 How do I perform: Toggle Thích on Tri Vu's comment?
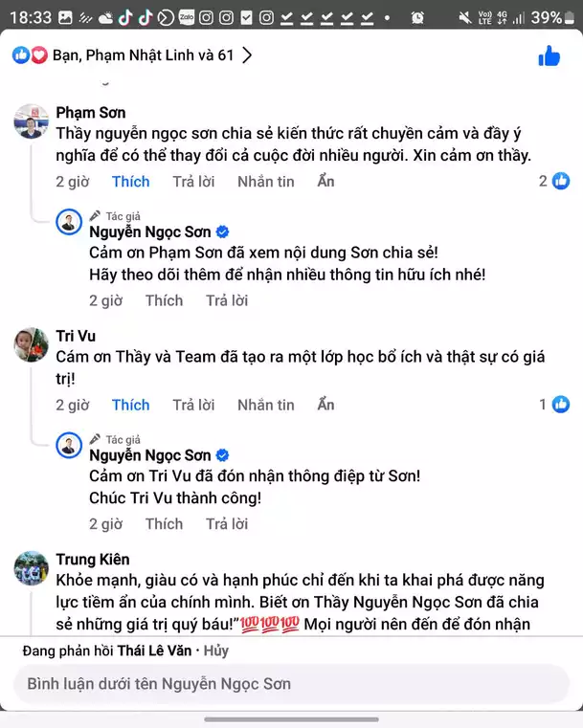click(x=130, y=405)
